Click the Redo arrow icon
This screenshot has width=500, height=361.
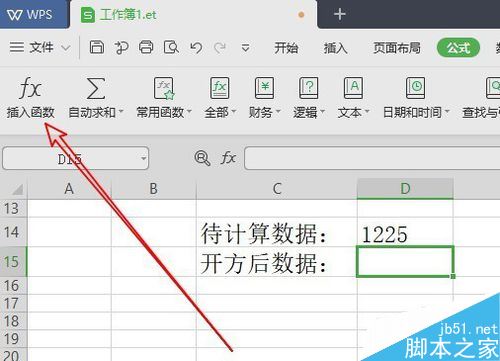point(220,48)
